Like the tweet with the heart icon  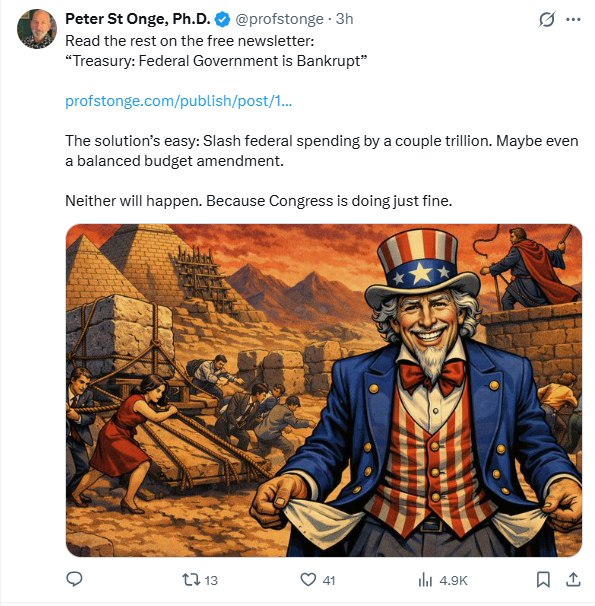pos(308,580)
